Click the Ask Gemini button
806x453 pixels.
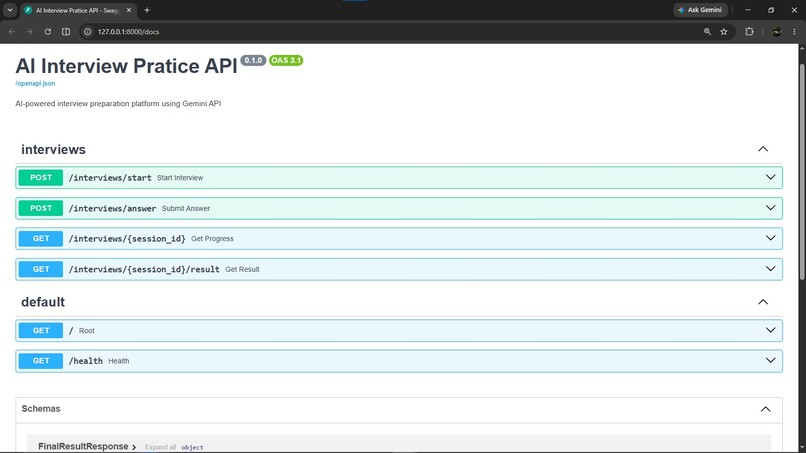[700, 10]
